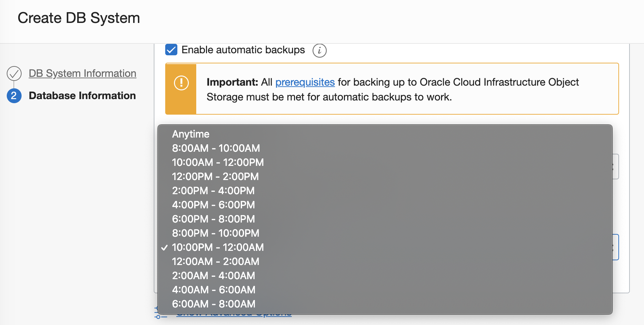Choose Anytime backup window
The width and height of the screenshot is (644, 325).
pyautogui.click(x=385, y=134)
